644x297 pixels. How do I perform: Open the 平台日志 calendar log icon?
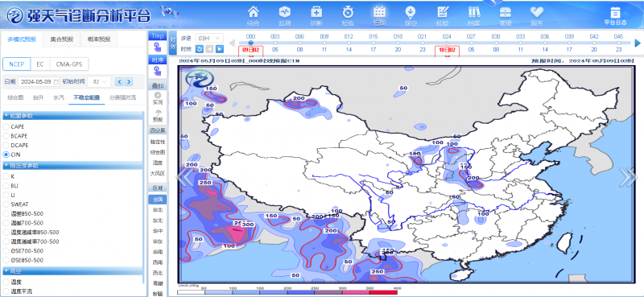(x=615, y=12)
